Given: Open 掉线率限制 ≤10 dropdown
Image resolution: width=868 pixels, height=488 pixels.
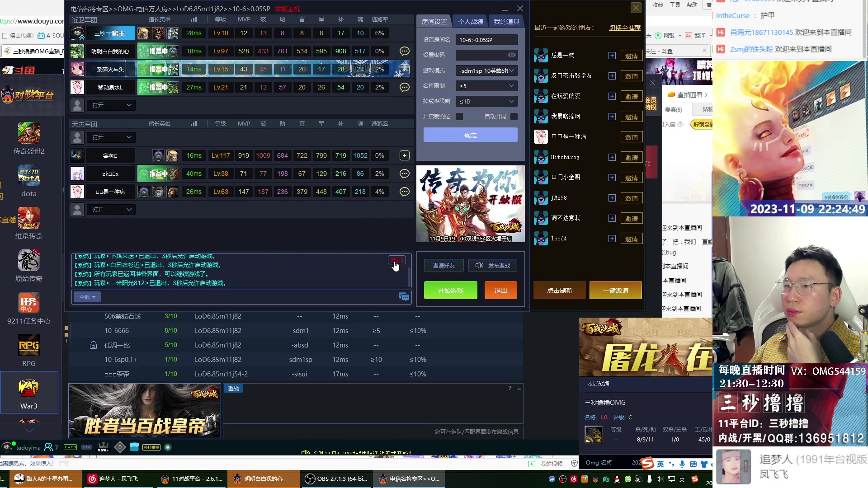Looking at the screenshot, I should (486, 101).
